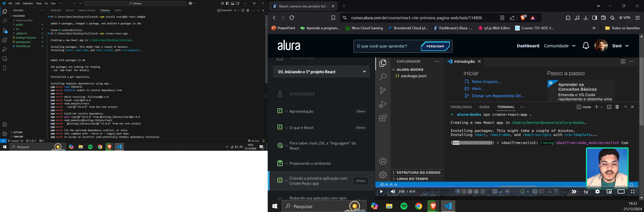Image resolution: width=644 pixels, height=212 pixels.
Task: Click Go Live in VS Code status bar
Action: click(253, 141)
